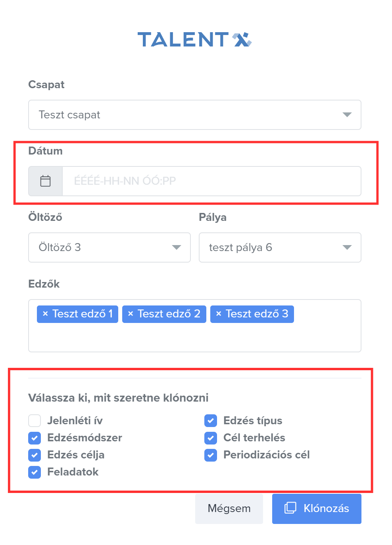The height and width of the screenshot is (545, 392).
Task: Click empty area of Edzők field
Action: [194, 338]
